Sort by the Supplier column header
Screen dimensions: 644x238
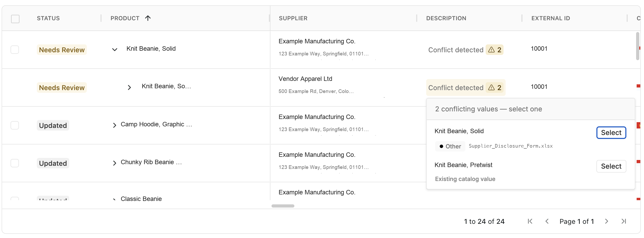(x=293, y=18)
